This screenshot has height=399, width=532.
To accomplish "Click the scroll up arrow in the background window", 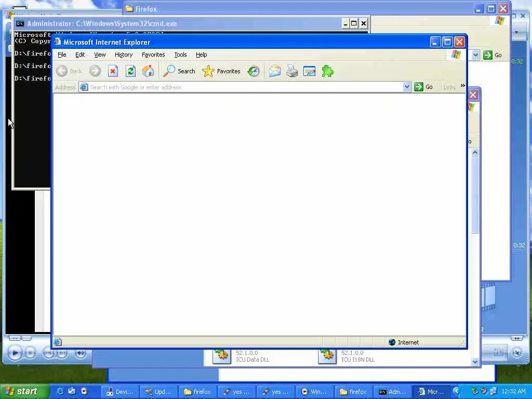I will [x=475, y=153].
